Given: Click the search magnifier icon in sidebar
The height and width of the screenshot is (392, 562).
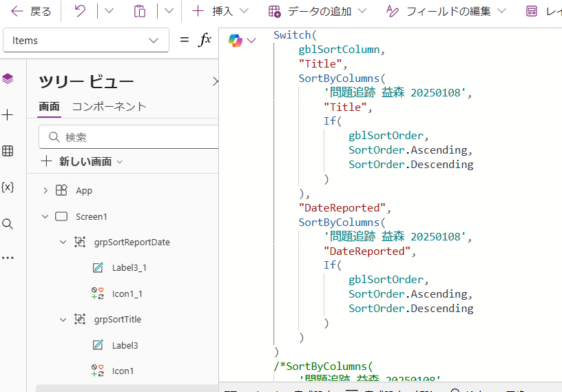Looking at the screenshot, I should tap(8, 224).
